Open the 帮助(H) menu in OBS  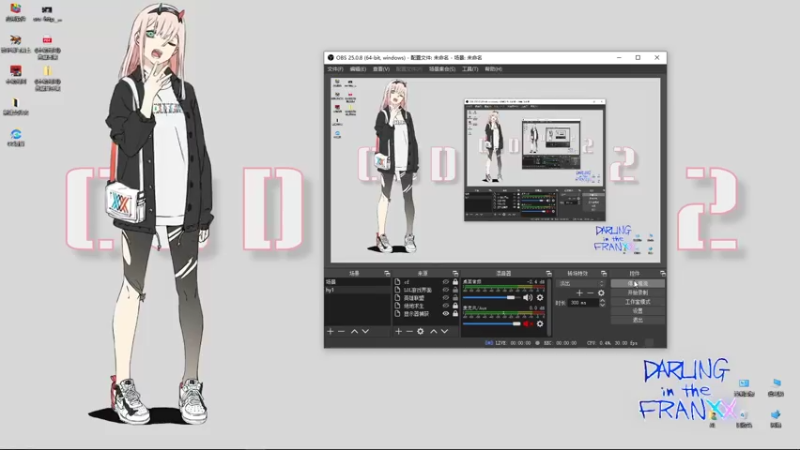493,69
